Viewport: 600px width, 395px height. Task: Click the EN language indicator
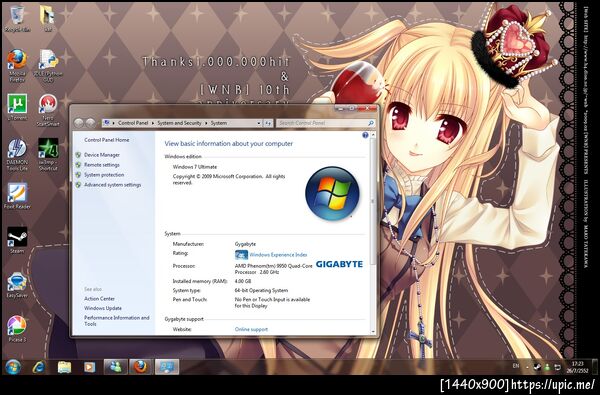point(516,366)
